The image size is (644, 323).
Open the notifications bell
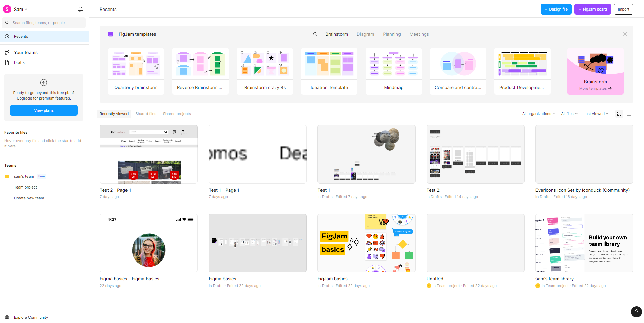point(80,10)
